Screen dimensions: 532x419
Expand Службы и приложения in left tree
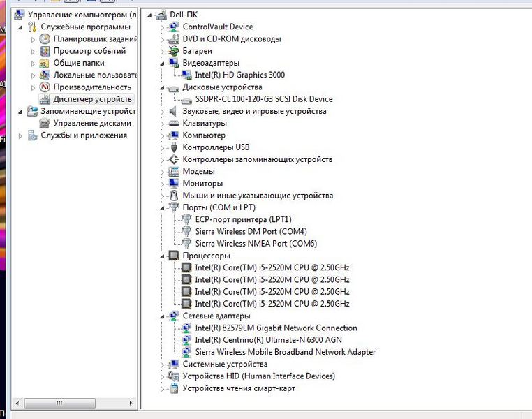click(x=21, y=135)
